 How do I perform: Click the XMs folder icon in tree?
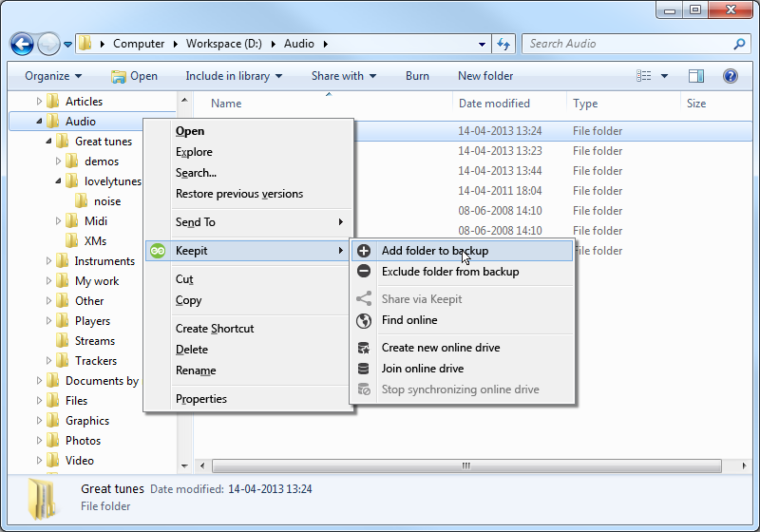[72, 240]
